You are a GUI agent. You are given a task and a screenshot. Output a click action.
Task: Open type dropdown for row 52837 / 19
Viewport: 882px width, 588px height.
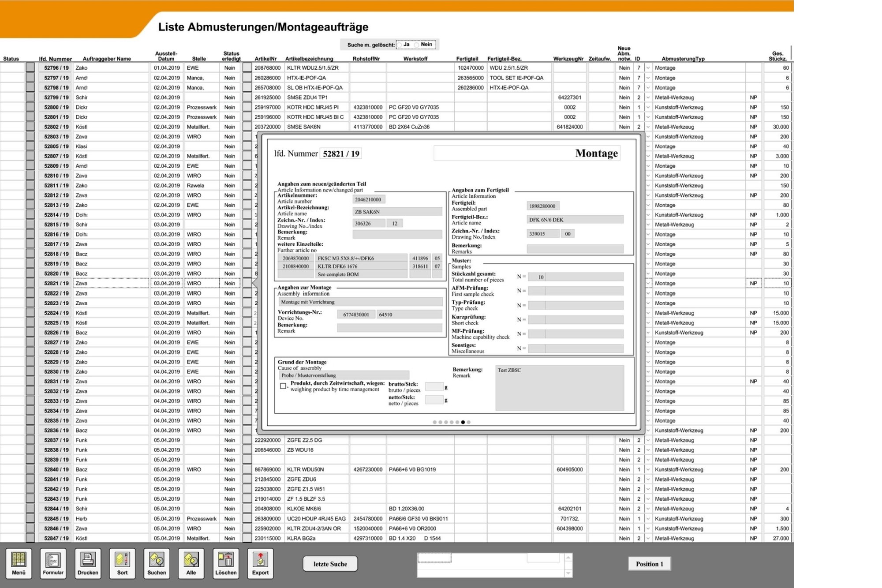[648, 440]
